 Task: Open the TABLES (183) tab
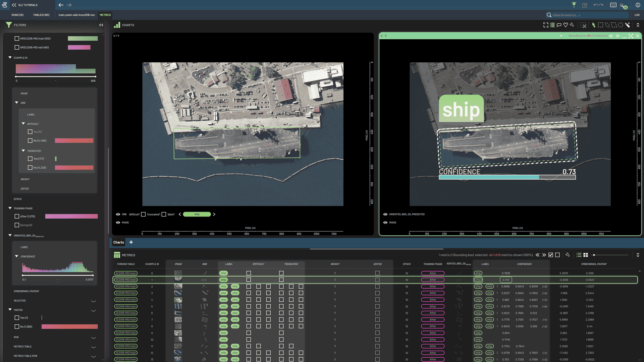click(41, 15)
